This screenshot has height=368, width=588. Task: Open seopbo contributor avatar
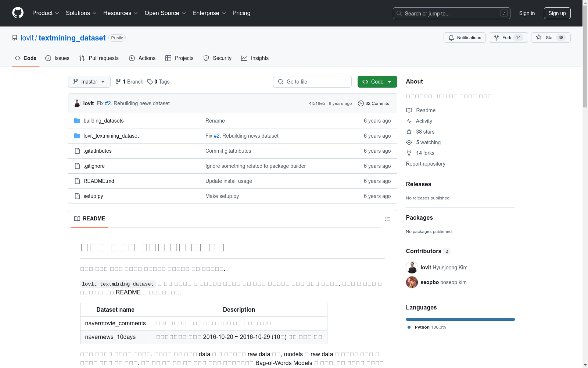[x=412, y=282]
